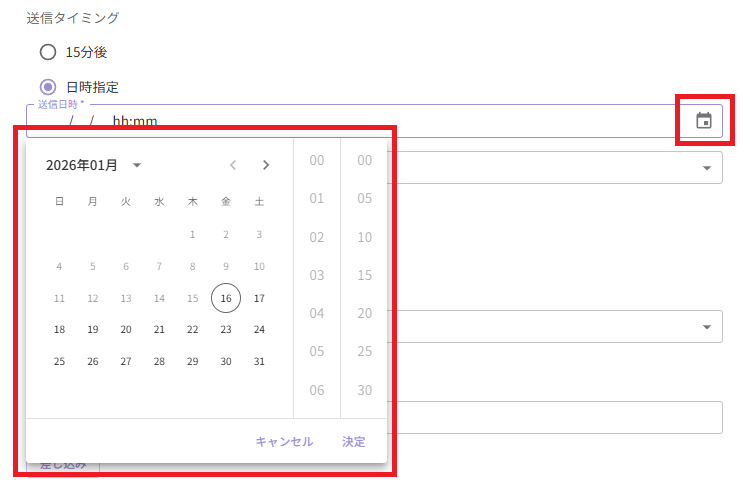Viewport: 740px width, 487px height.
Task: Select date 29 in the calendar
Action: [x=193, y=361]
